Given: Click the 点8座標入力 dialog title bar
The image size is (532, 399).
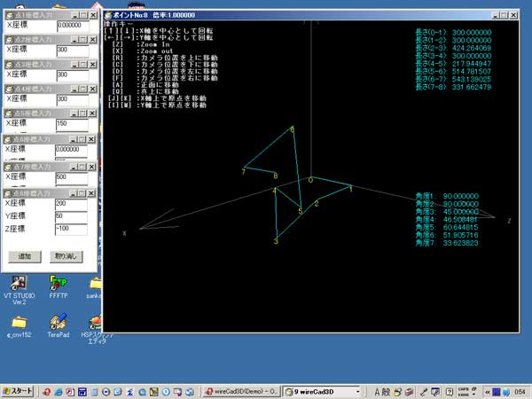Looking at the screenshot, I should pyautogui.click(x=35, y=192).
